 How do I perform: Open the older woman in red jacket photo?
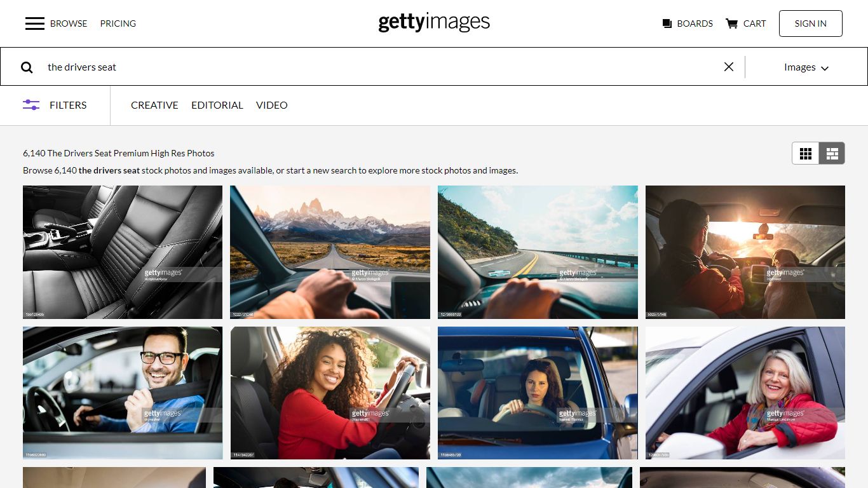tap(745, 393)
